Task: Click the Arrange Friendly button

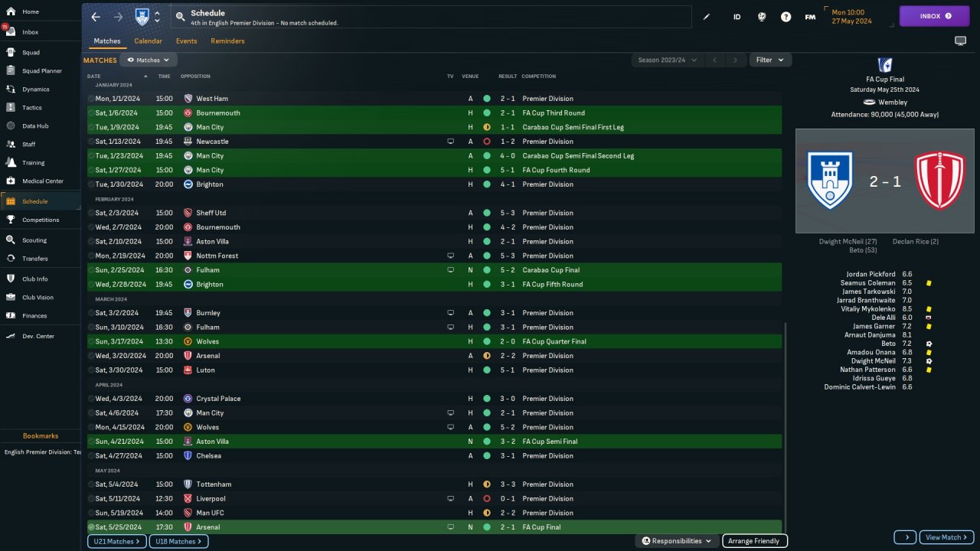Action: (754, 541)
